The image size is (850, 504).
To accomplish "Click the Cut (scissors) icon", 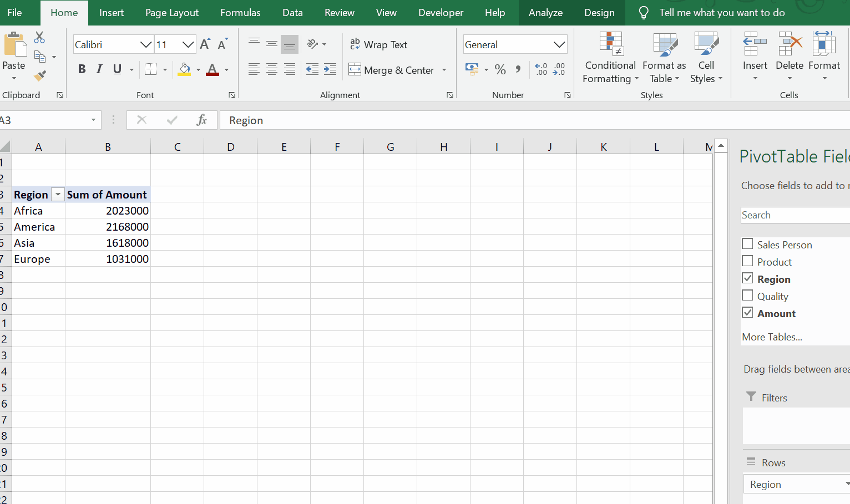I will click(39, 37).
